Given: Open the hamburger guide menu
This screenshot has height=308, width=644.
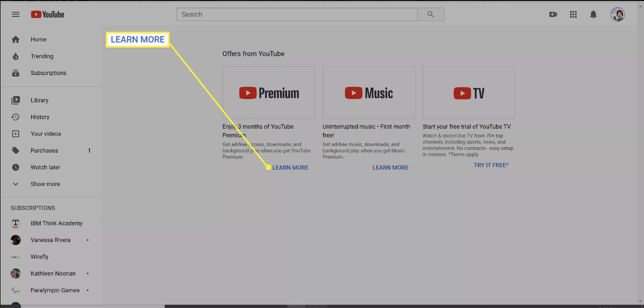Looking at the screenshot, I should coord(15,15).
